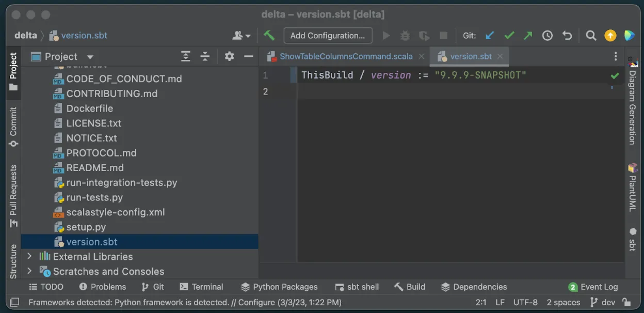Open project panel settings gear
Image resolution: width=644 pixels, height=313 pixels.
click(x=229, y=56)
